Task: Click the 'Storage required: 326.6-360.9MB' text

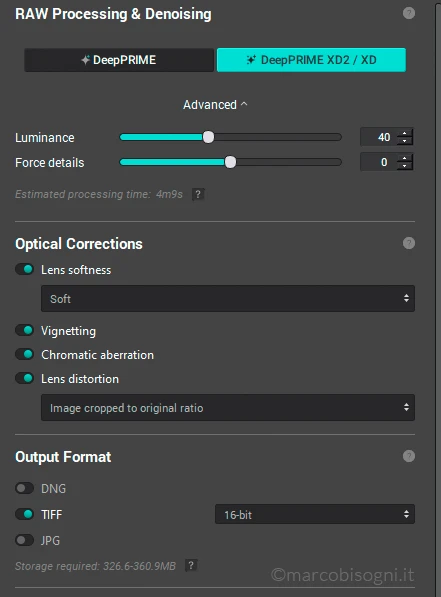Action: (95, 566)
